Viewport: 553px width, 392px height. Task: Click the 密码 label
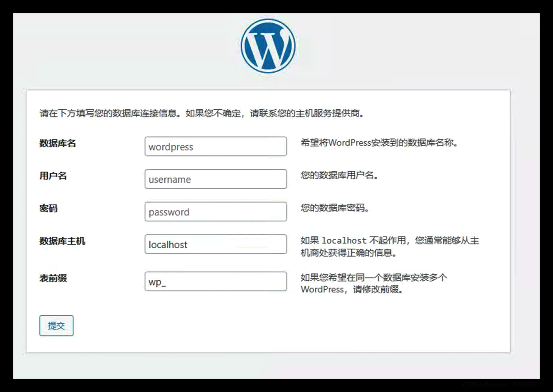(48, 209)
